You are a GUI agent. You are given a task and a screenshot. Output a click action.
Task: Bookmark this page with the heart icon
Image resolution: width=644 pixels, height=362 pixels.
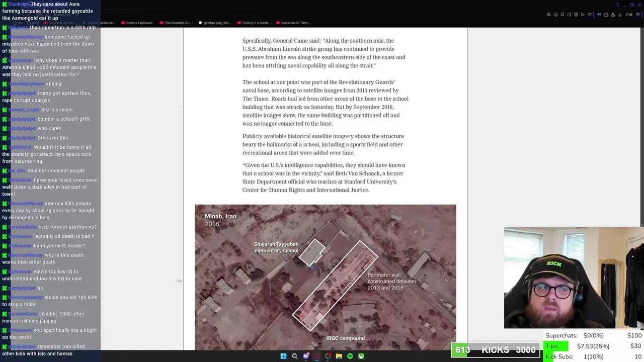(x=590, y=15)
